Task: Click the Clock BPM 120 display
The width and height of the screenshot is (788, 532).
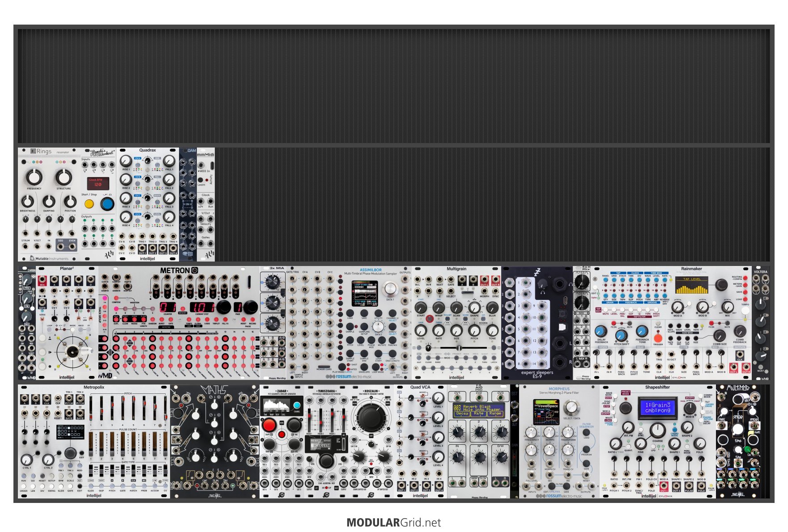Action: pos(98,183)
